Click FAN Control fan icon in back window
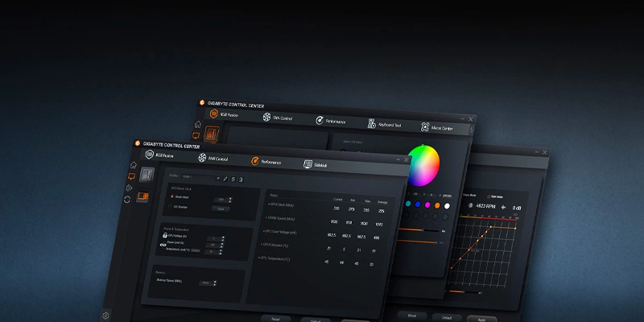 [x=267, y=117]
